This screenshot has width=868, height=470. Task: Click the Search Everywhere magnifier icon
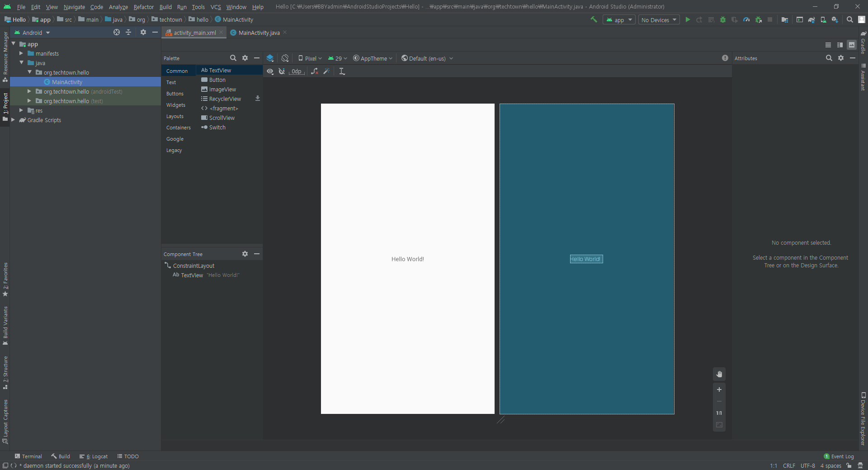(x=850, y=19)
